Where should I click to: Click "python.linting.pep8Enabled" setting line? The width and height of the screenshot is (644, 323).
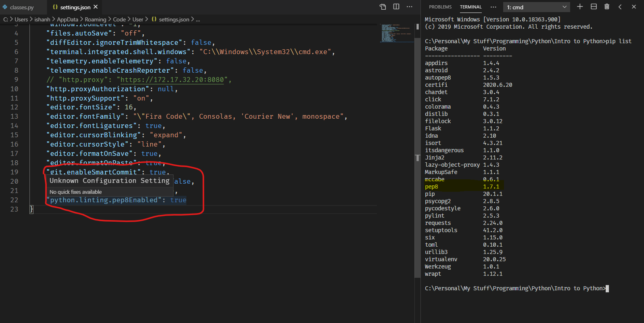click(116, 200)
